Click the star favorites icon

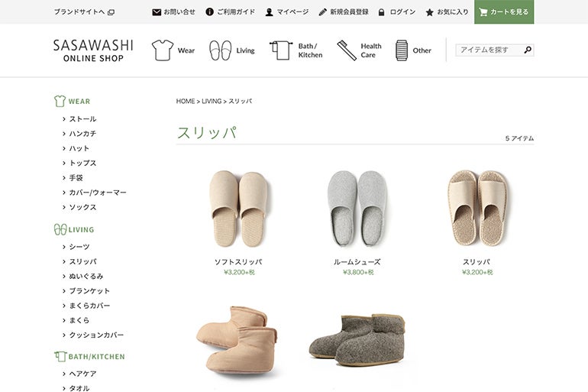pos(430,12)
